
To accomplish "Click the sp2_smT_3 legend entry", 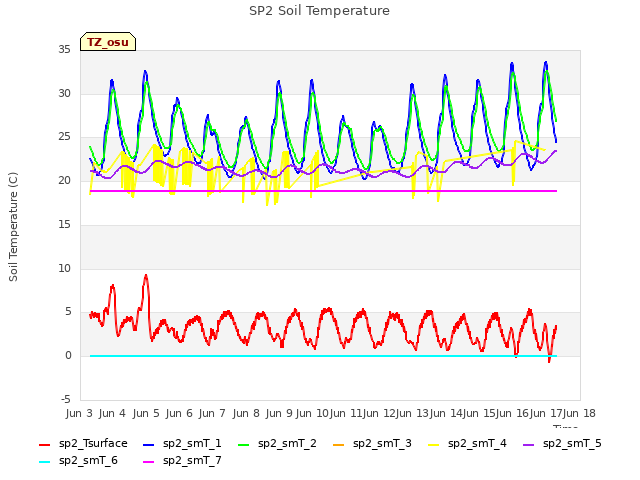I will pos(372,443).
